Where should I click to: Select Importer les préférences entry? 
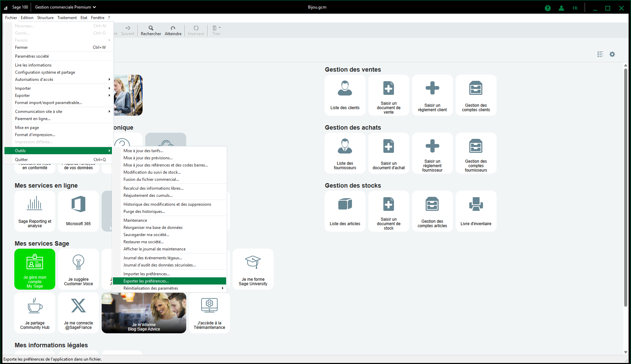pos(170,274)
